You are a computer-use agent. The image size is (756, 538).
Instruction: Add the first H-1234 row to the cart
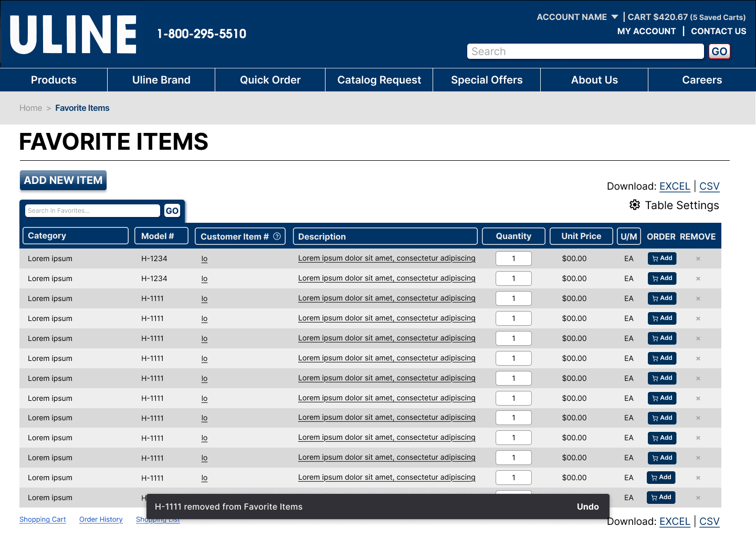tap(662, 258)
